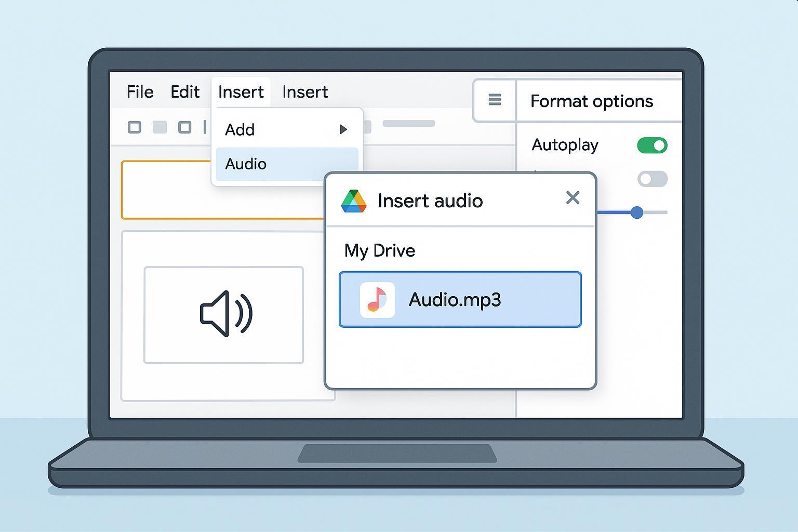The image size is (798, 532).
Task: Click the outlined square after the gray square
Action: (184, 127)
